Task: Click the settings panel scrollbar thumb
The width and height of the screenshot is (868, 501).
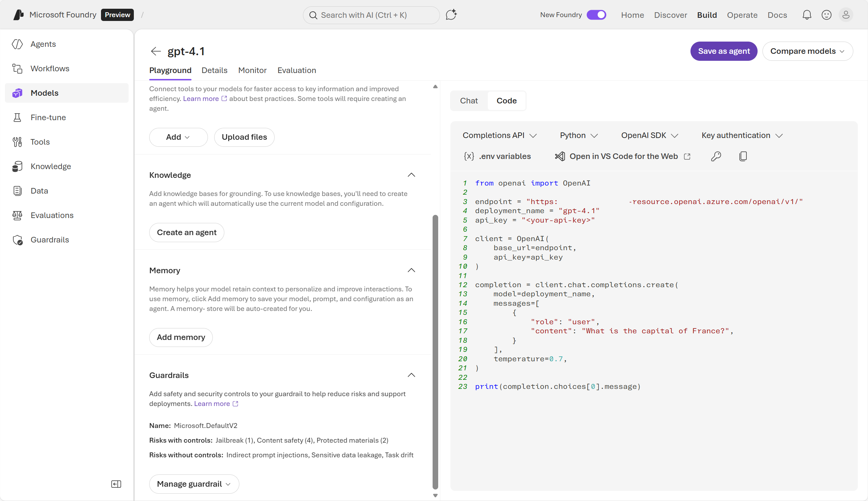Action: pos(435,352)
